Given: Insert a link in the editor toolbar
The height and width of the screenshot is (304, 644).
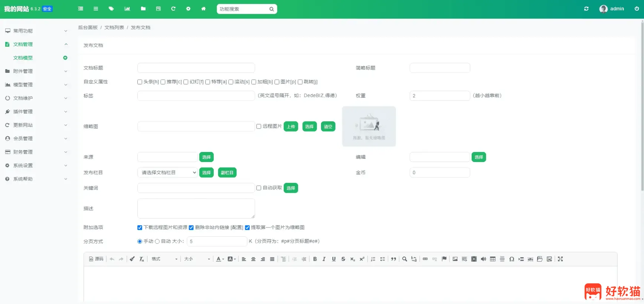Looking at the screenshot, I should [425, 259].
